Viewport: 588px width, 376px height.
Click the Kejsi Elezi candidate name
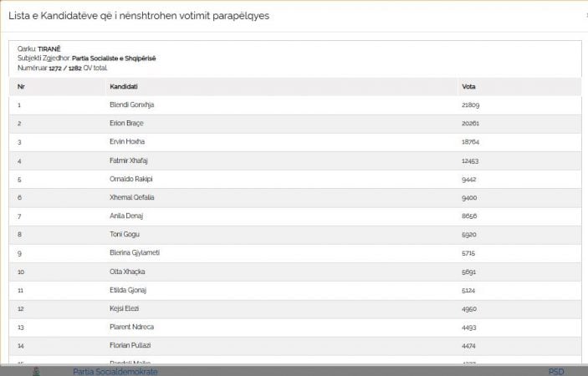pos(124,308)
